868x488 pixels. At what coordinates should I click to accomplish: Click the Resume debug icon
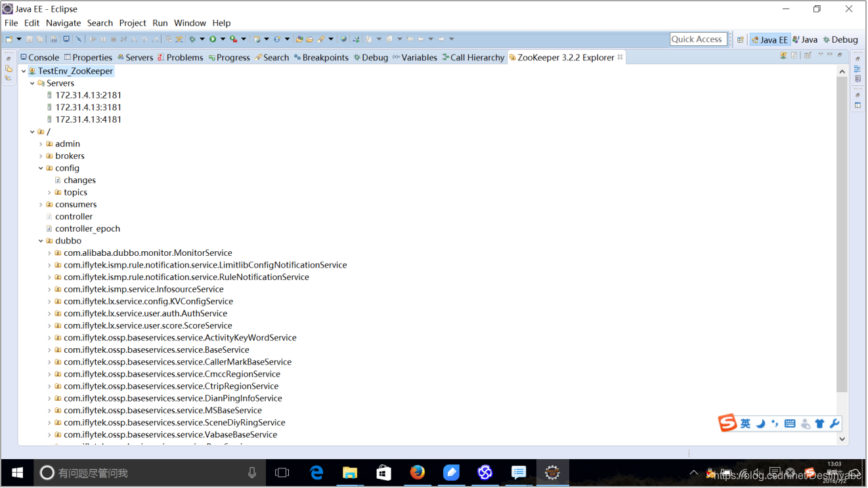[x=92, y=39]
